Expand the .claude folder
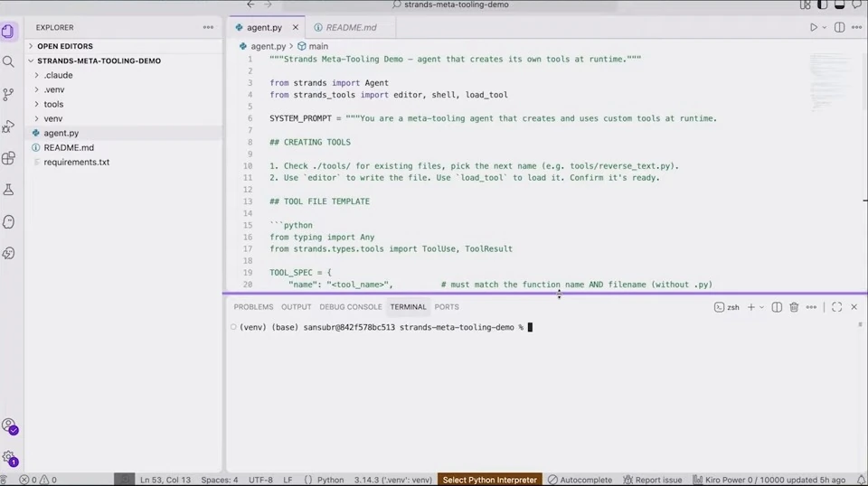 coord(58,75)
